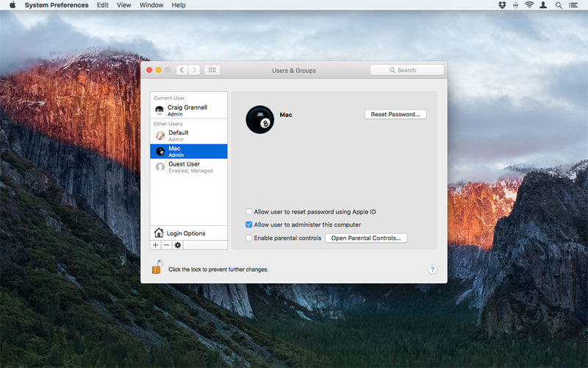This screenshot has height=368, width=588.
Task: Go forward with the right arrow
Action: click(194, 70)
